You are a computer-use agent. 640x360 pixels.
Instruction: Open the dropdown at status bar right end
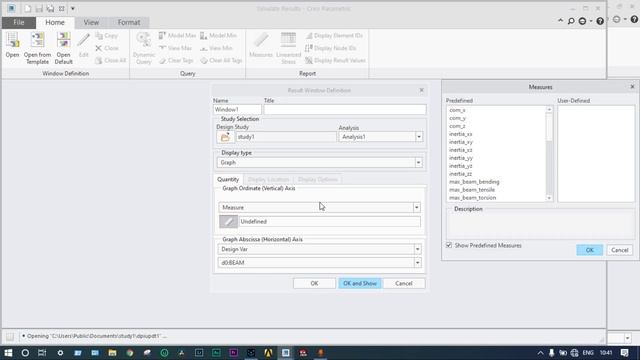pos(627,338)
